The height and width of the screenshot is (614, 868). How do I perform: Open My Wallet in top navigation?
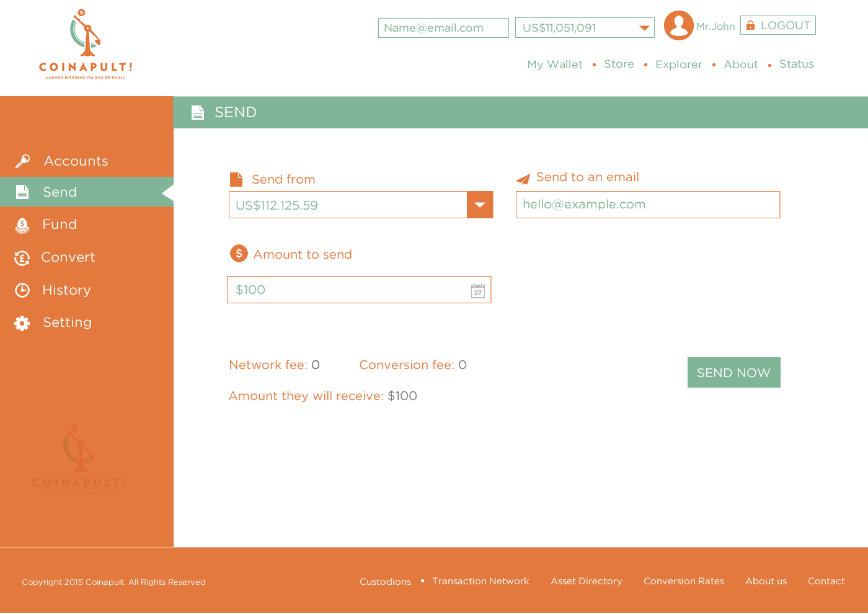click(555, 65)
